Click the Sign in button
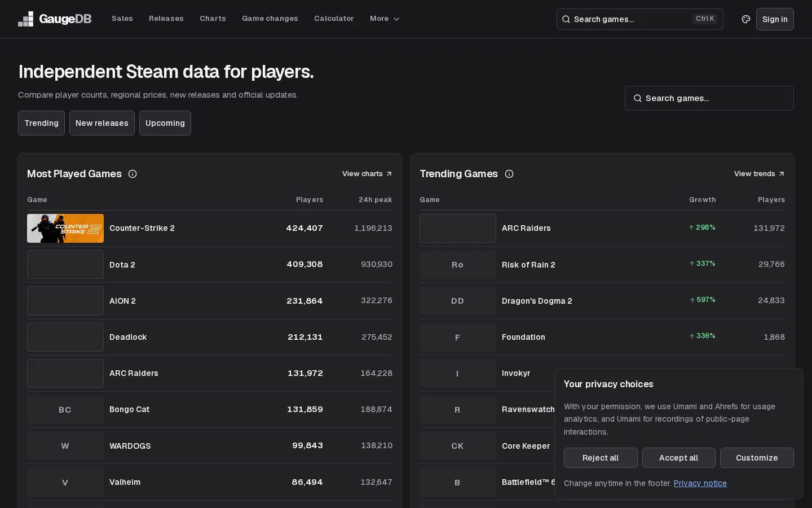The height and width of the screenshot is (508, 812). tap(775, 19)
